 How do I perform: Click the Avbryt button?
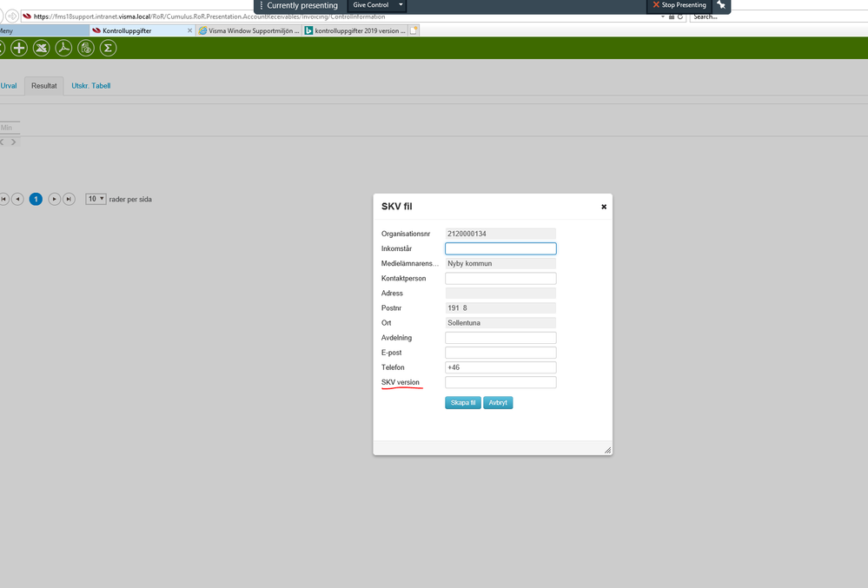(x=498, y=403)
